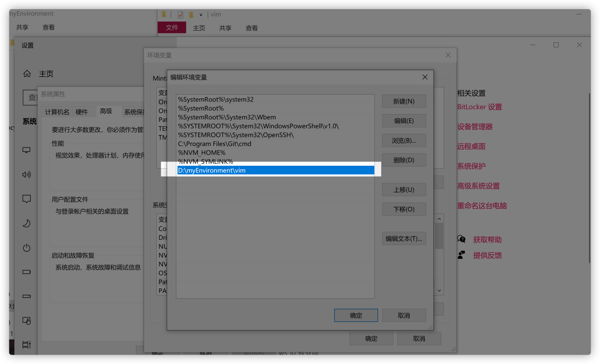The height and width of the screenshot is (364, 600).
Task: Switch to 高级 tab in 系统属性
Action: (x=106, y=111)
